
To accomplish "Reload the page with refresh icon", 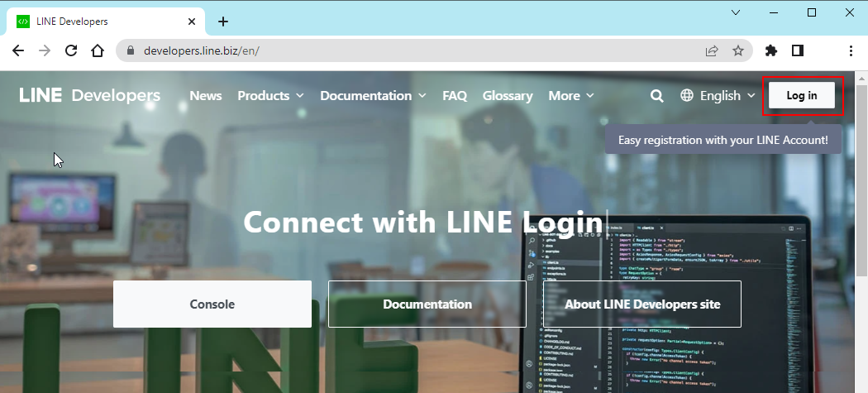I will coord(71,50).
